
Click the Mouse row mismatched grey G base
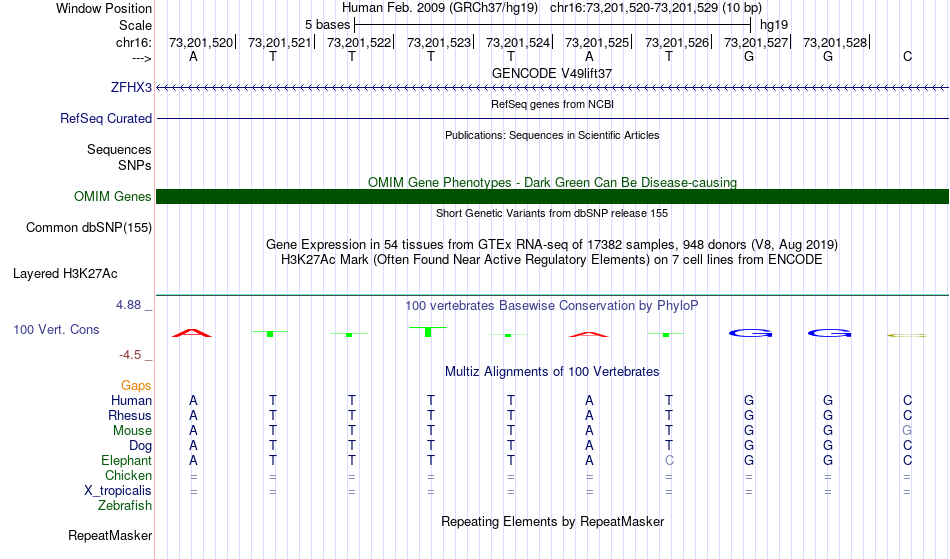(907, 431)
